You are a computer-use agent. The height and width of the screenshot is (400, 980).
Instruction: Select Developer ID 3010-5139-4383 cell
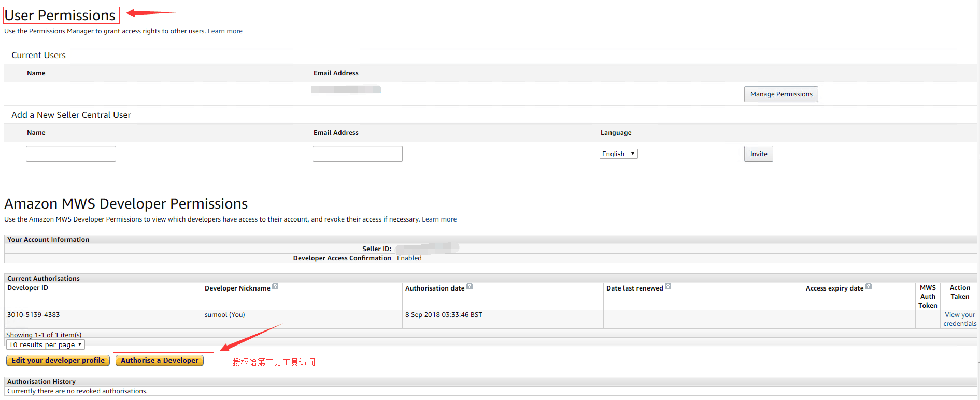point(103,319)
